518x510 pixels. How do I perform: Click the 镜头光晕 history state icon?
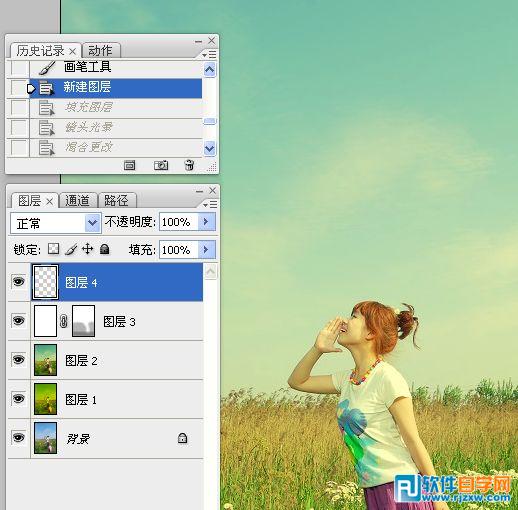pyautogui.click(x=46, y=128)
